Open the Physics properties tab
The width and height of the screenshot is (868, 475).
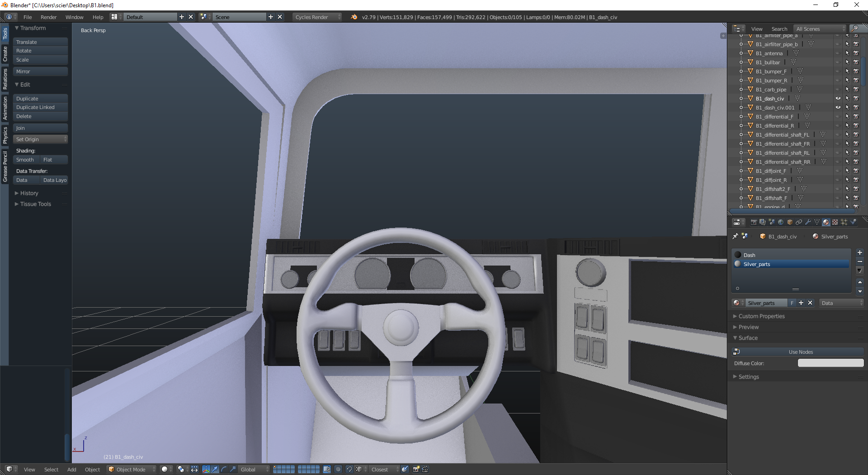pyautogui.click(x=853, y=222)
